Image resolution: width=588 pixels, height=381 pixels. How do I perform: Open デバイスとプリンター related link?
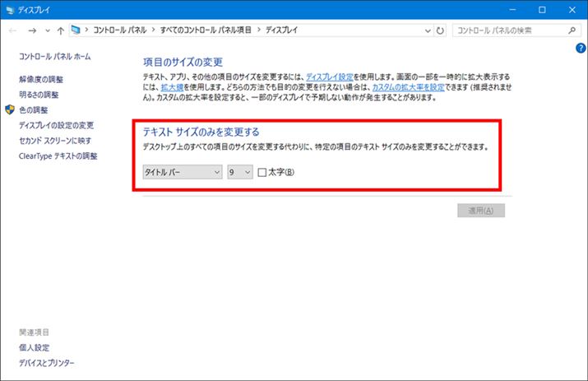point(47,363)
